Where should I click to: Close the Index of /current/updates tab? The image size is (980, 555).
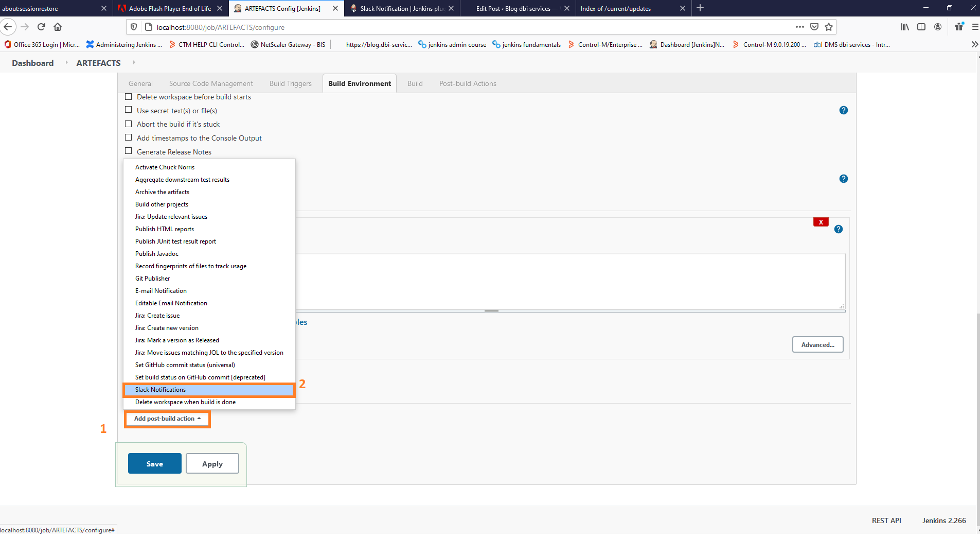(x=683, y=8)
